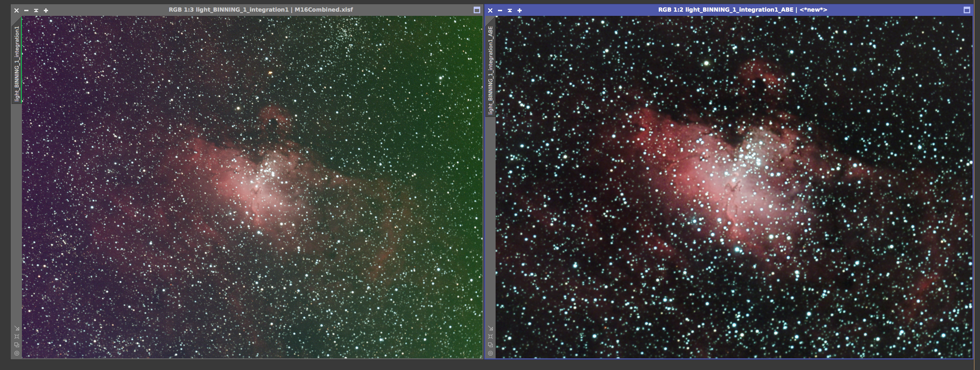Click concentric circles icon in integration1_ABE window
Screen dimensions: 980x370
click(490, 353)
